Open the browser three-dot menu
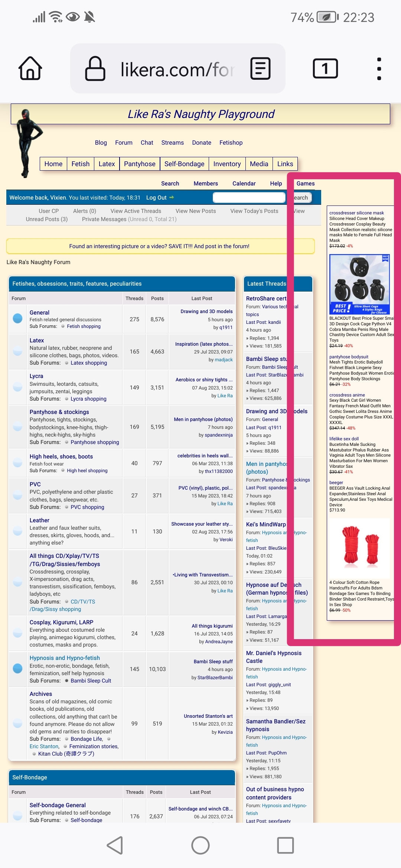The height and width of the screenshot is (868, 401). [379, 69]
